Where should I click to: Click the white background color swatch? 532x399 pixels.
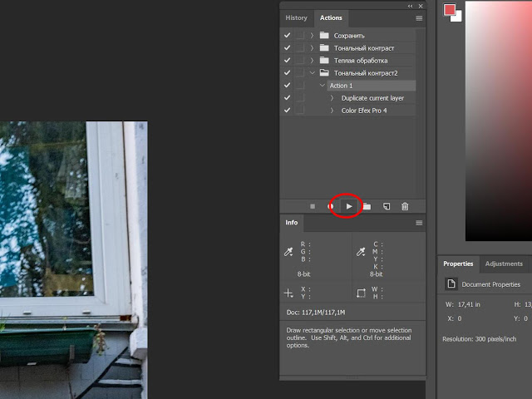click(458, 17)
